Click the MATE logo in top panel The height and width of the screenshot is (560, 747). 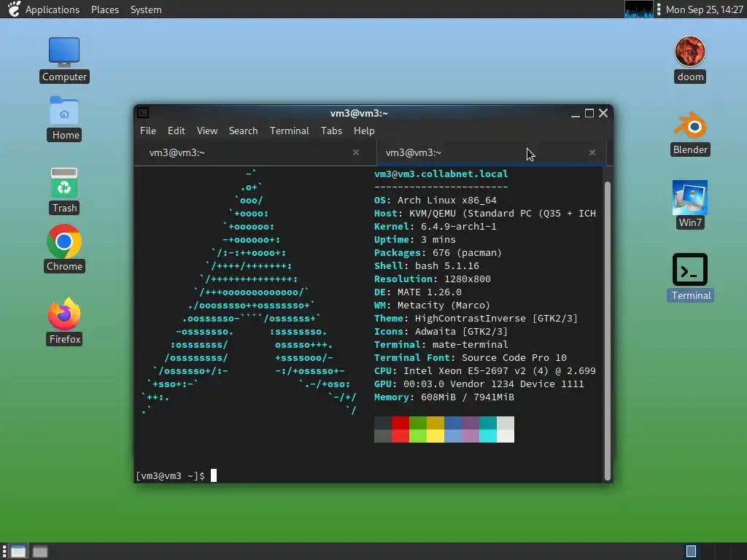pyautogui.click(x=14, y=9)
